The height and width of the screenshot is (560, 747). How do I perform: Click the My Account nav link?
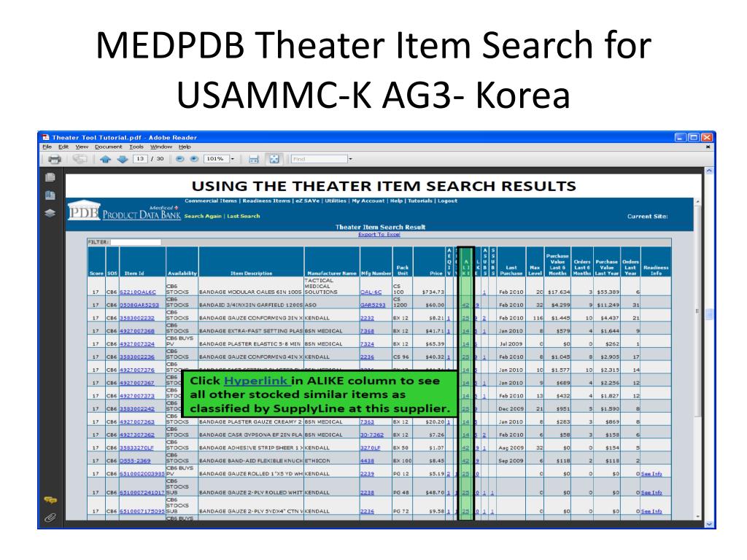(368, 201)
